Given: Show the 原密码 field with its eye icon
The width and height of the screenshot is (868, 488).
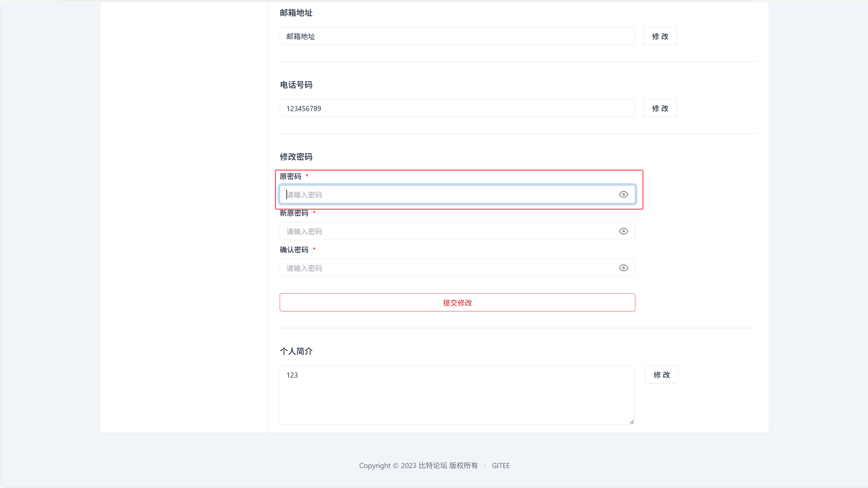Looking at the screenshot, I should [x=623, y=194].
